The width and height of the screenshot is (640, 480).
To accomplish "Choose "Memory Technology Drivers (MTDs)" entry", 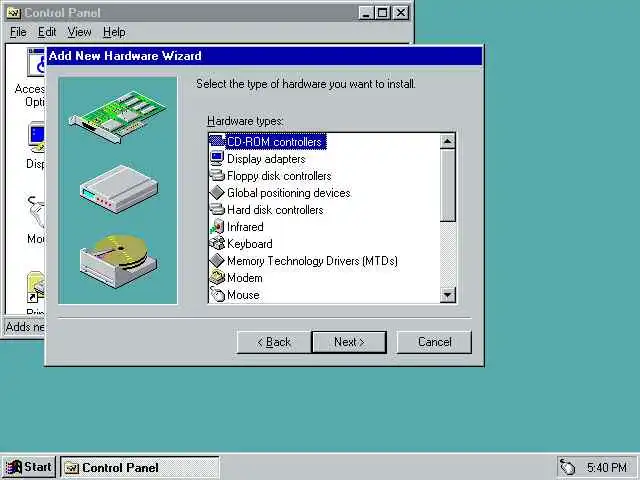I will click(x=312, y=261).
